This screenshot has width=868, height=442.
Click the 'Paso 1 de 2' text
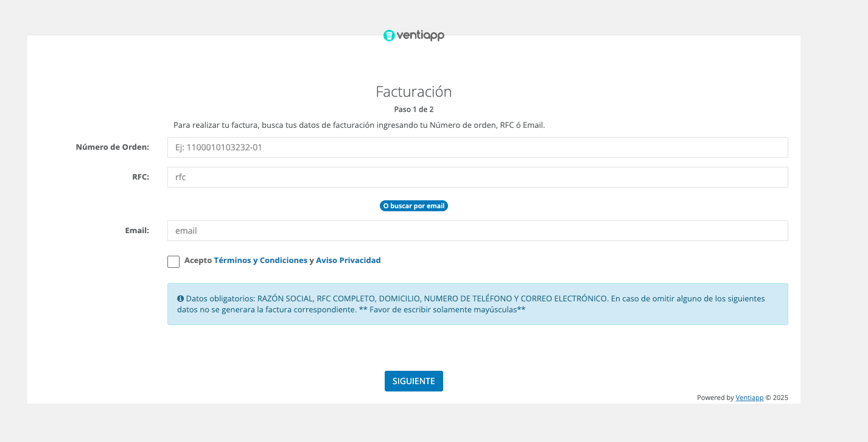click(414, 110)
